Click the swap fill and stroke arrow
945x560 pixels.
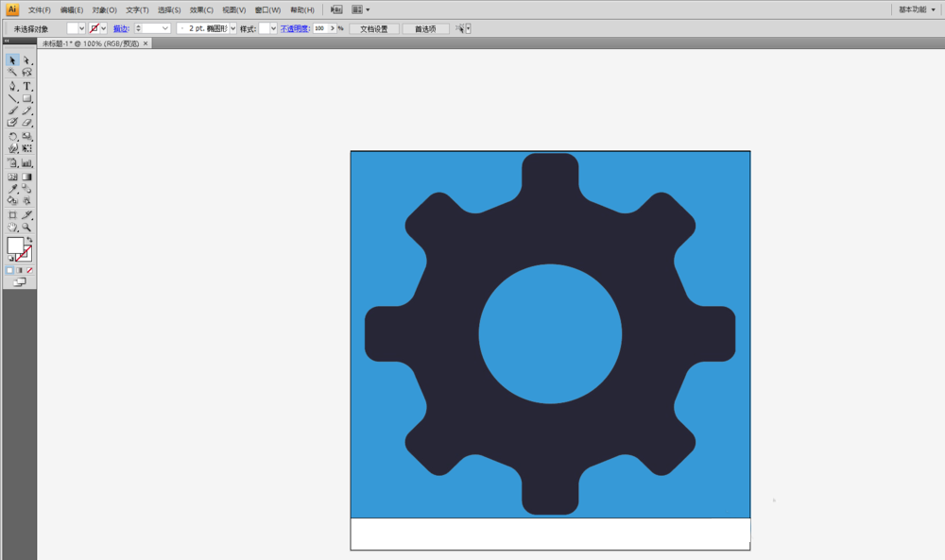29,240
